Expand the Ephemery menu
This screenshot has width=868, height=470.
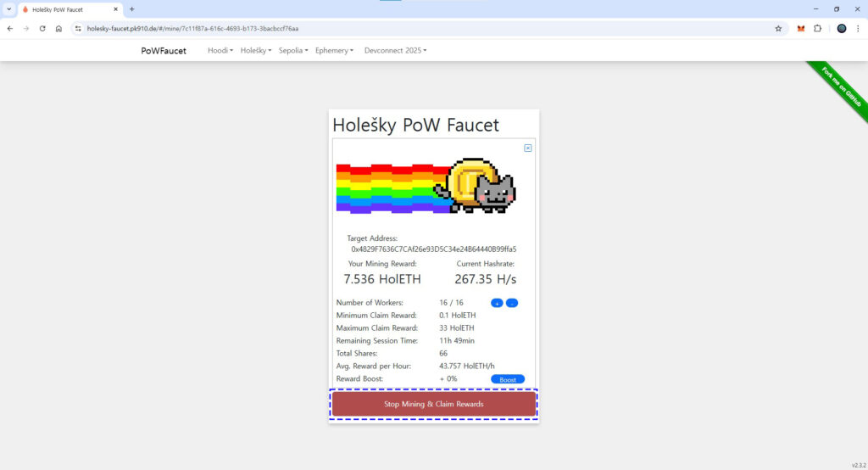[334, 51]
